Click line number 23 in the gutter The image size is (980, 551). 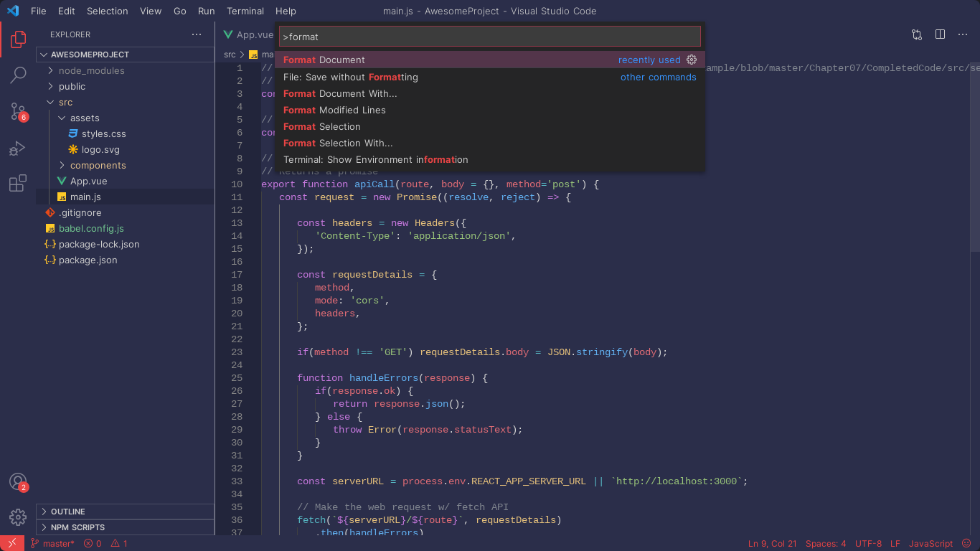(x=237, y=352)
